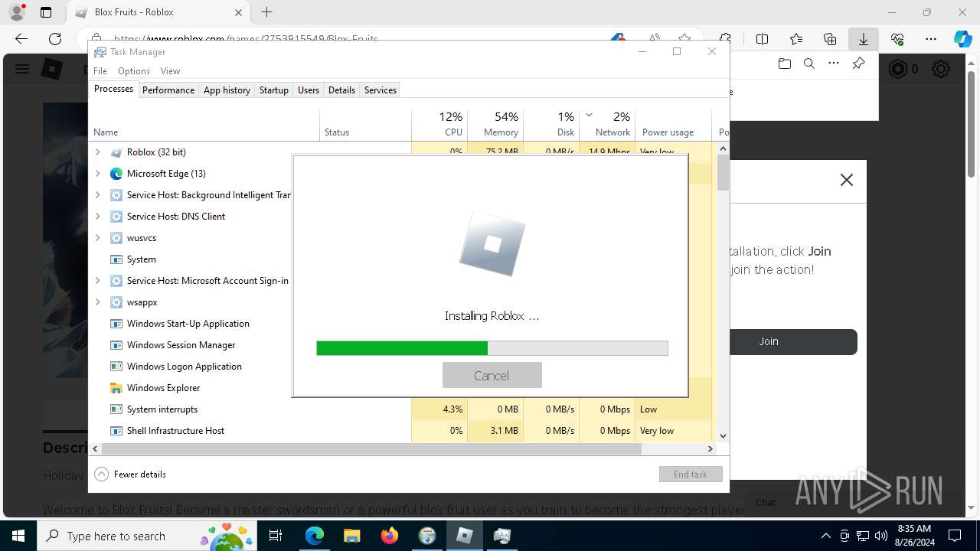
Task: Select the System process icon
Action: click(x=116, y=259)
